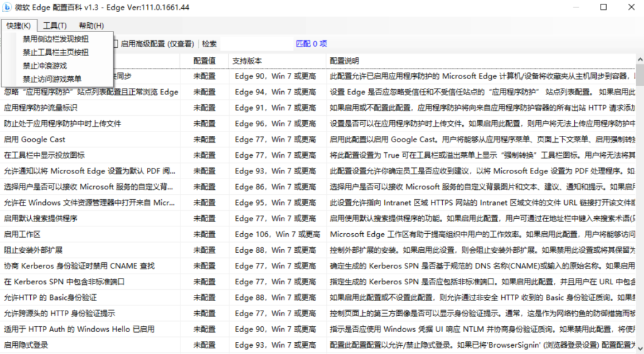Viewport: 644px width, 354px height.
Task: Enable the 启用高级配置 (仅查看) checkbox
Action: [116, 44]
